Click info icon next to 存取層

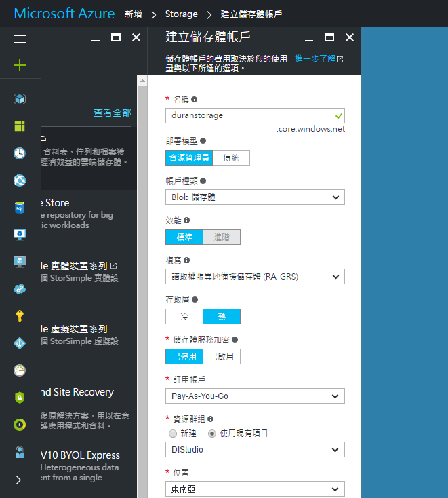195,299
